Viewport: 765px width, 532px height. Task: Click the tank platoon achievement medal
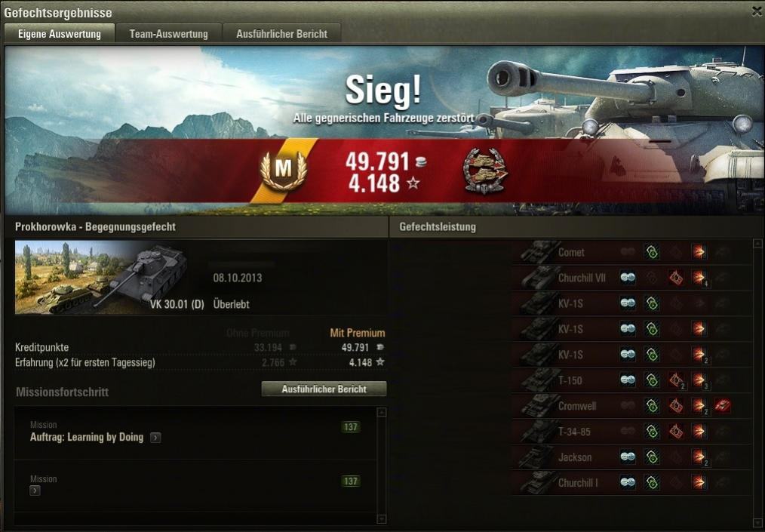pos(485,171)
